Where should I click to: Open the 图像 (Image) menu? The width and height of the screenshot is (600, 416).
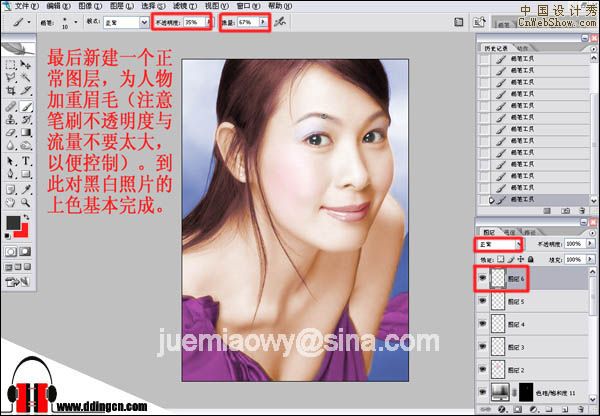[x=90, y=6]
